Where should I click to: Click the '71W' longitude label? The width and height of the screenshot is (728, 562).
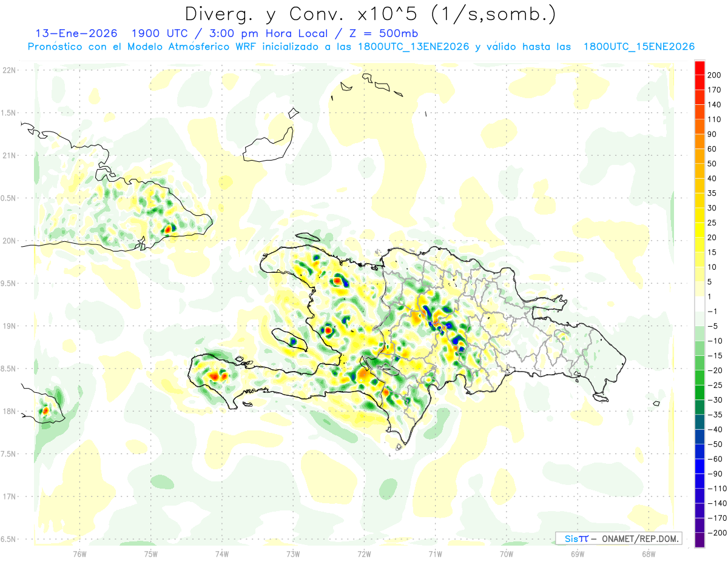tap(435, 554)
